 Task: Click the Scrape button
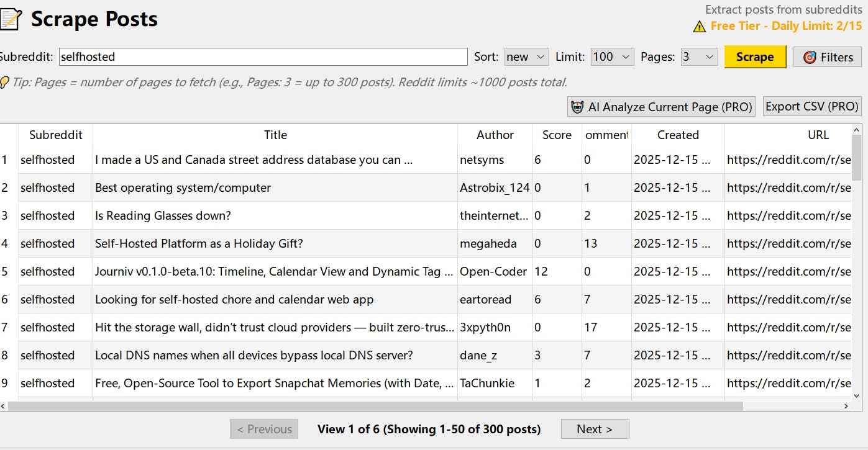(755, 56)
